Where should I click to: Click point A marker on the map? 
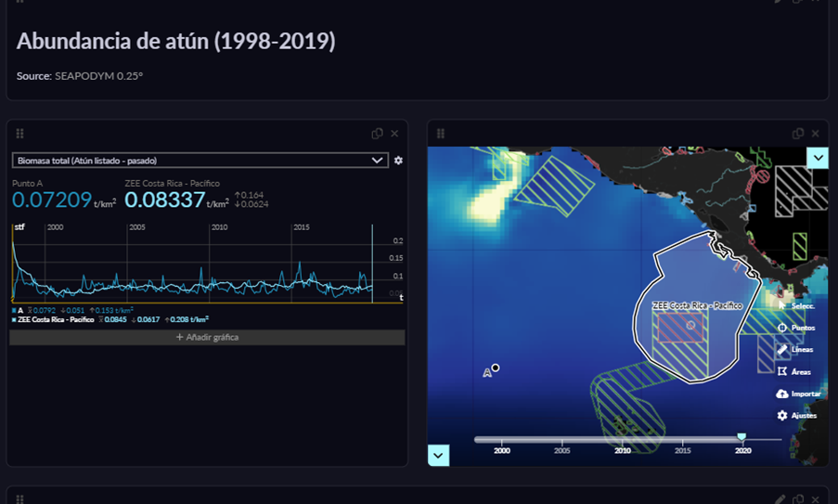[x=496, y=368]
